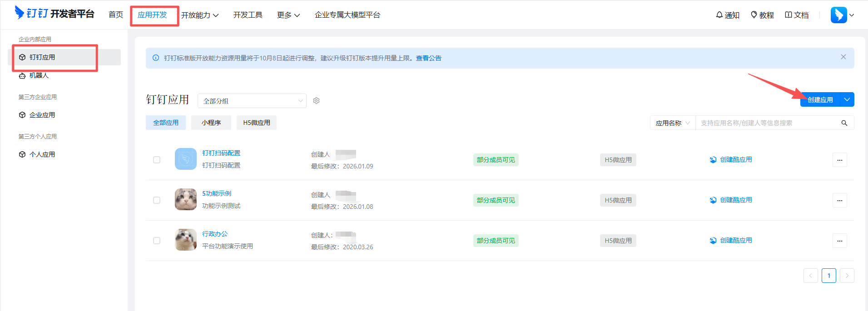Open the 查看公告 link
The width and height of the screenshot is (868, 311).
point(429,58)
